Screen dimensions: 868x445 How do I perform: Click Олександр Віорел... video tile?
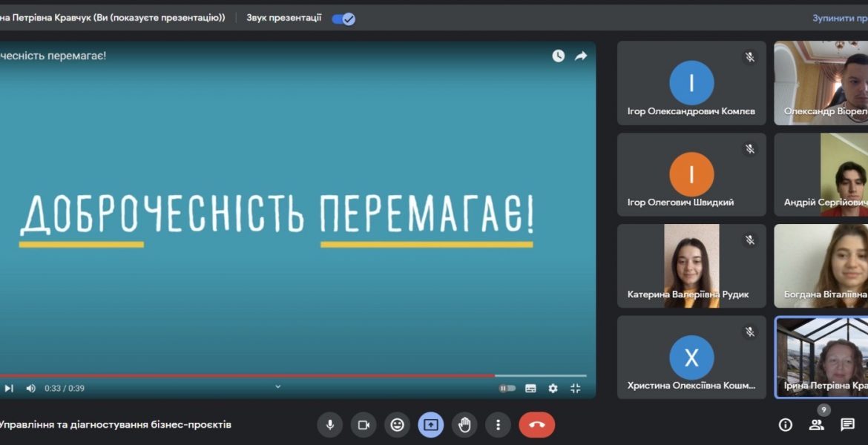(821, 83)
